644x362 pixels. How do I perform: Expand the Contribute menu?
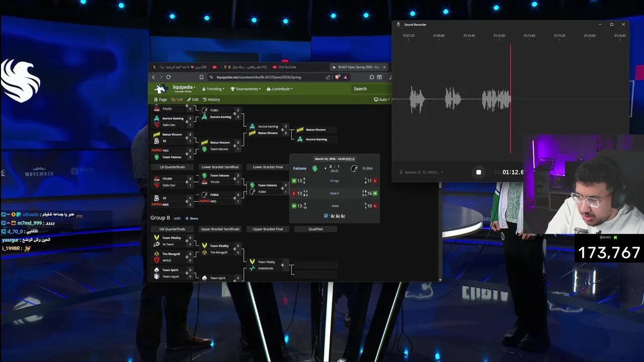(x=279, y=89)
